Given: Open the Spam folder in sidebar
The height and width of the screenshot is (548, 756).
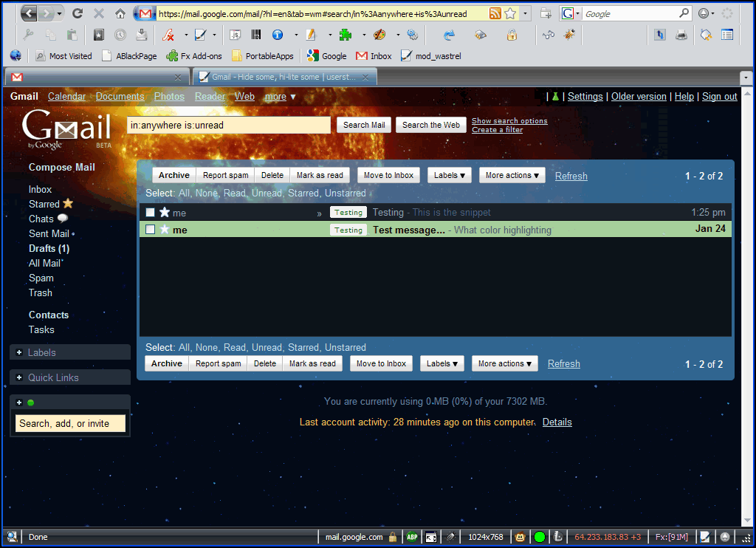Looking at the screenshot, I should [41, 278].
